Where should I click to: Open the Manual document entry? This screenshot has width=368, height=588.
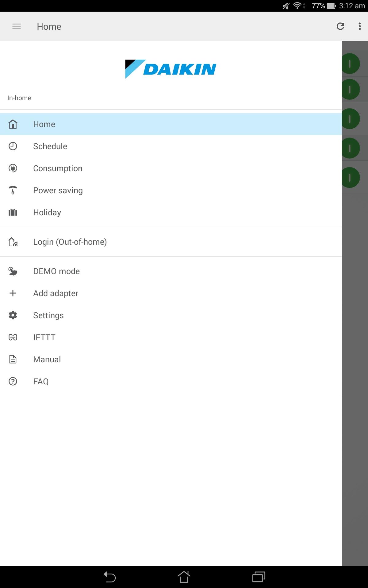click(x=171, y=359)
